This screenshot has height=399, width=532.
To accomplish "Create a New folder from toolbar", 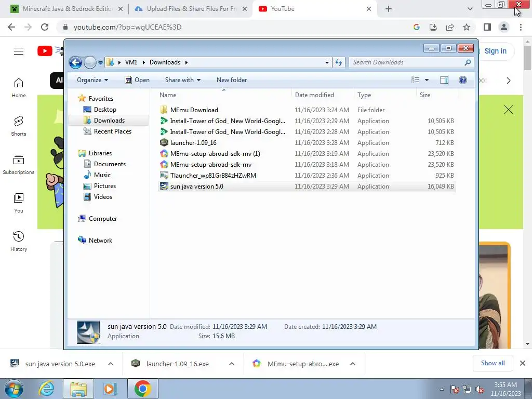I will click(232, 80).
